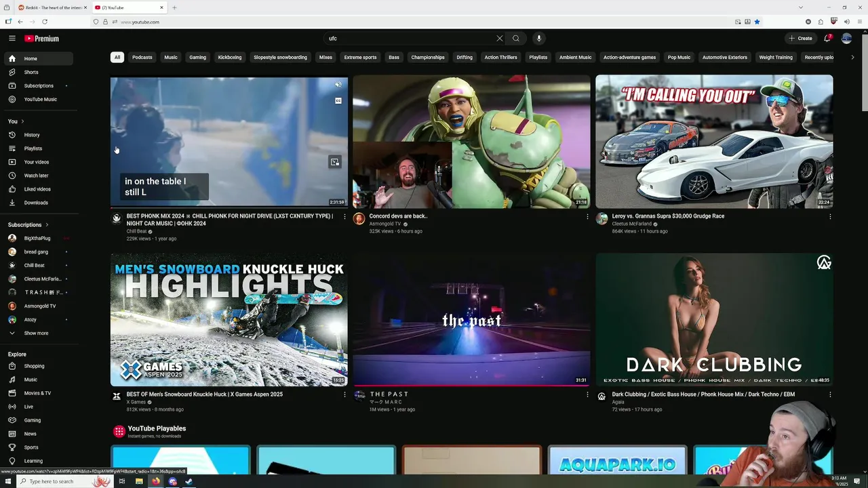Open Liked videos in the sidebar

(x=40, y=189)
